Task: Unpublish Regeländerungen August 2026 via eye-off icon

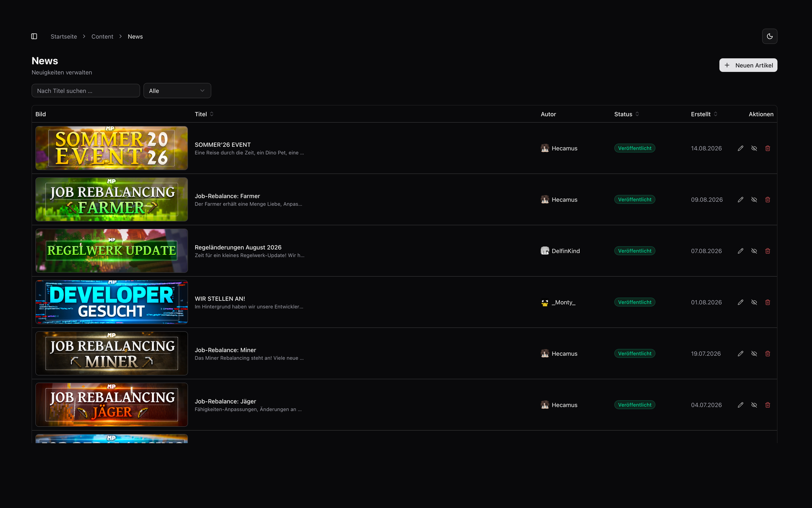Action: coord(754,251)
